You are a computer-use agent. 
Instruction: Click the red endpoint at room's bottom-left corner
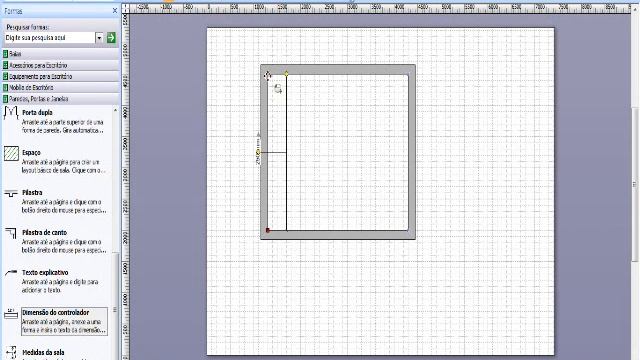coord(268,230)
